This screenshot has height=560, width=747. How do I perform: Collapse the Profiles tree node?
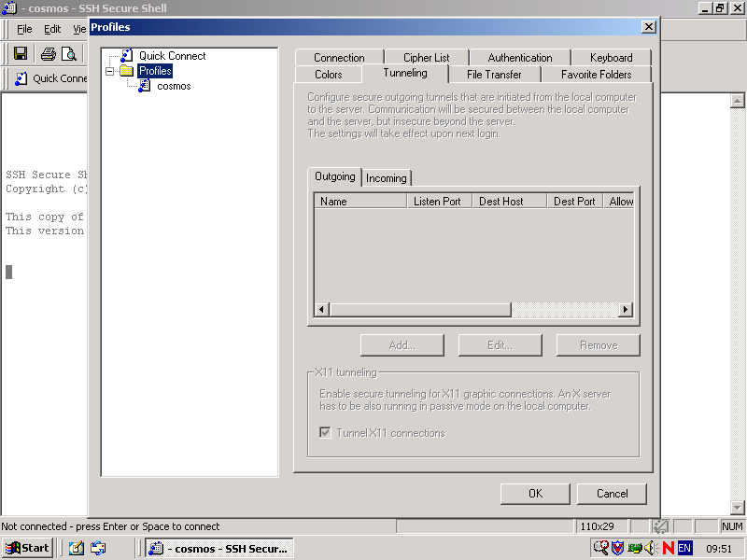(110, 71)
